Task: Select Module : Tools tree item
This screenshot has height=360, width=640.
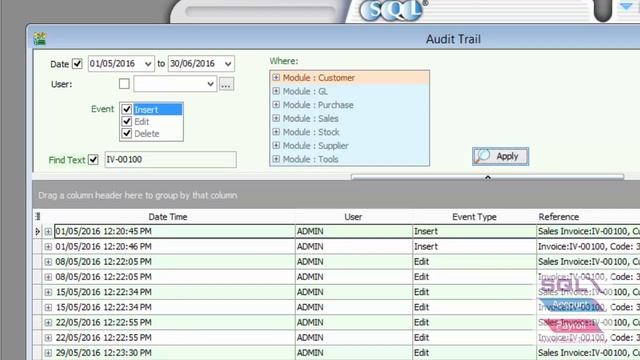Action: tap(311, 159)
